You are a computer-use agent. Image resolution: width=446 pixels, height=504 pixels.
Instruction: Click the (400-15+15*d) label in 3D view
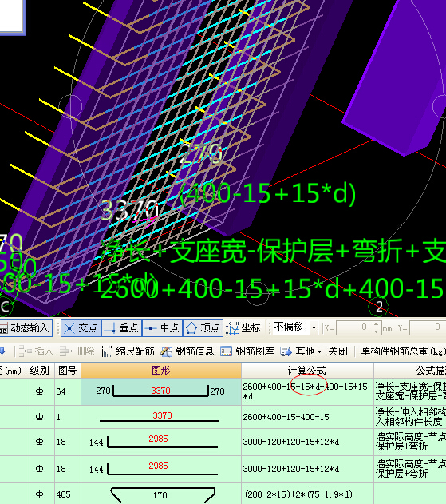[x=268, y=193]
